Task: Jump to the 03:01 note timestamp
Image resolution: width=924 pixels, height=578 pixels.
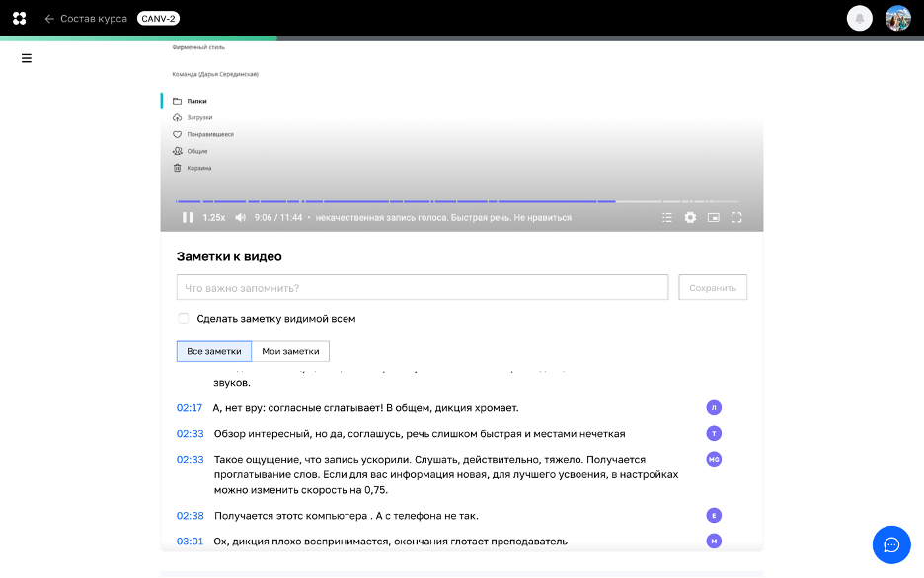Action: coord(190,541)
